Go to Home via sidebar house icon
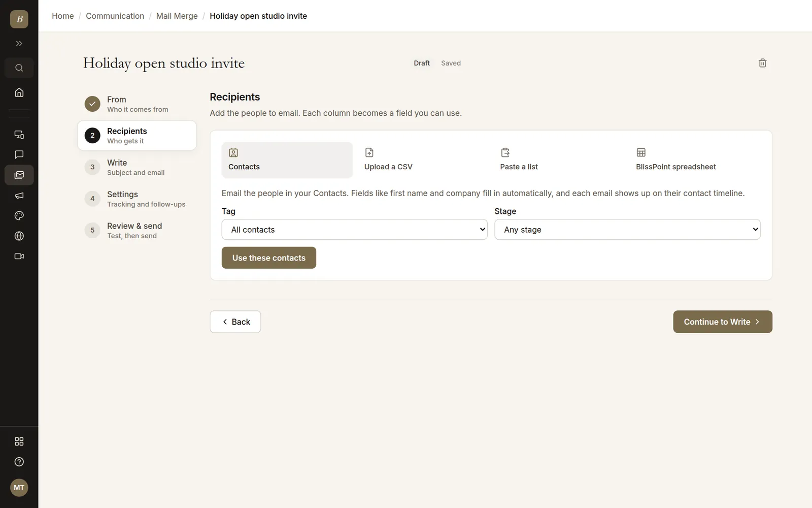 pos(19,92)
